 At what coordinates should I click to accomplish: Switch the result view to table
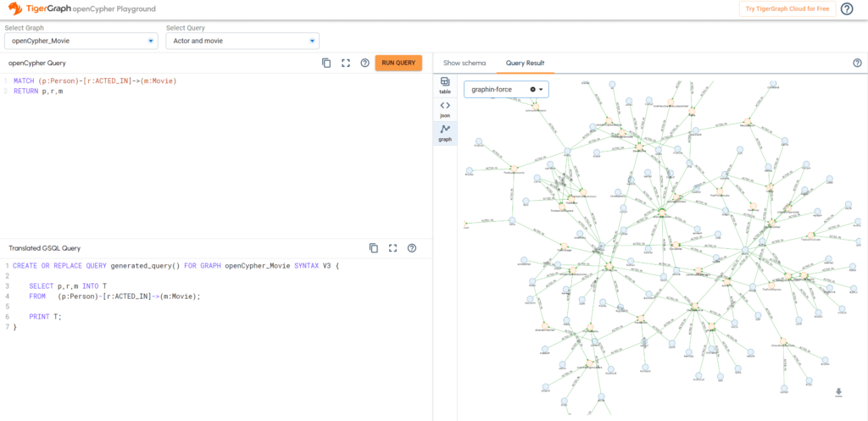[x=445, y=86]
